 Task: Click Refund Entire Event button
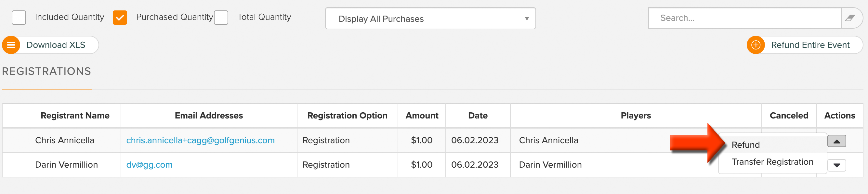pos(805,45)
